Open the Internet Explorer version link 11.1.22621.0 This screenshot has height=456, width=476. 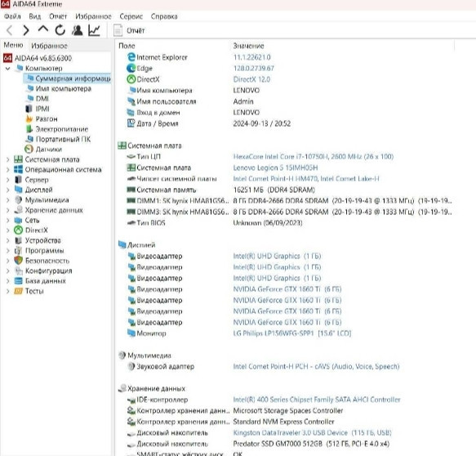tap(251, 57)
